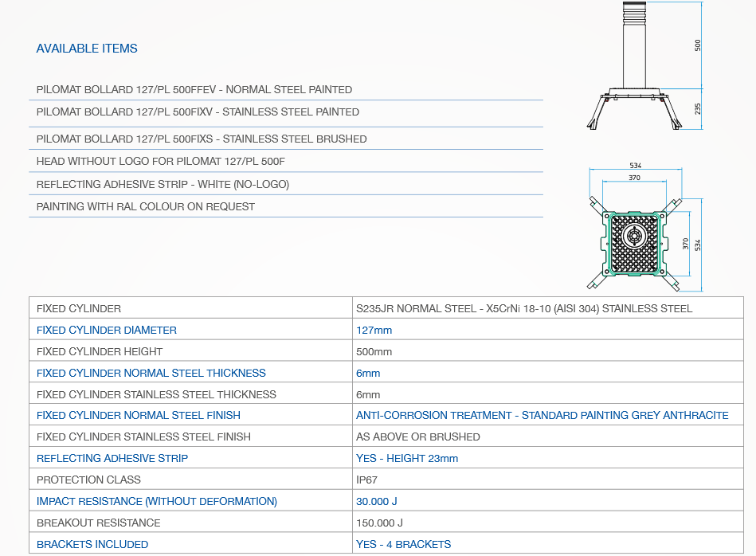This screenshot has height=556, width=756.
Task: Click 6mm value in normal steel thickness row
Action: pyautogui.click(x=368, y=374)
